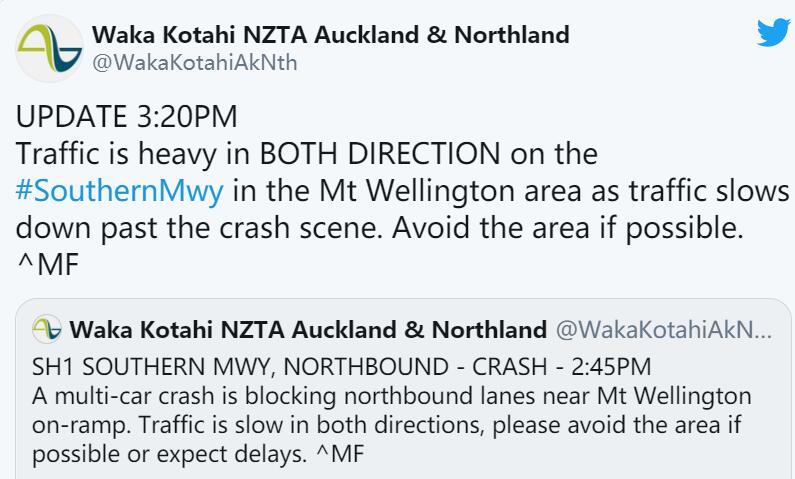Click the quoted tweet author name

click(x=308, y=329)
